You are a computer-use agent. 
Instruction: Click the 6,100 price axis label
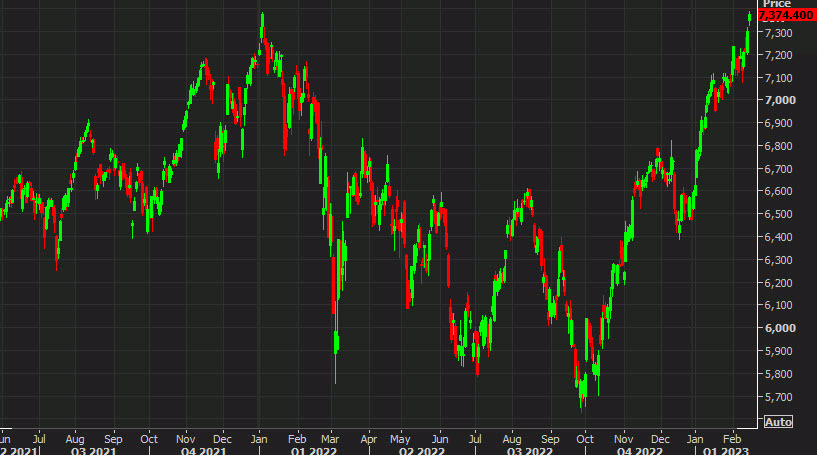coord(779,305)
